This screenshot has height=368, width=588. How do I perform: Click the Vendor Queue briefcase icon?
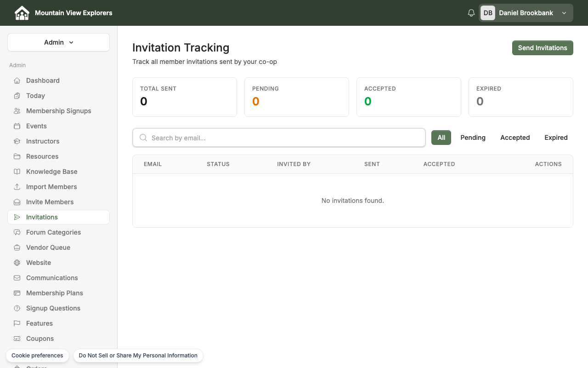tap(17, 247)
